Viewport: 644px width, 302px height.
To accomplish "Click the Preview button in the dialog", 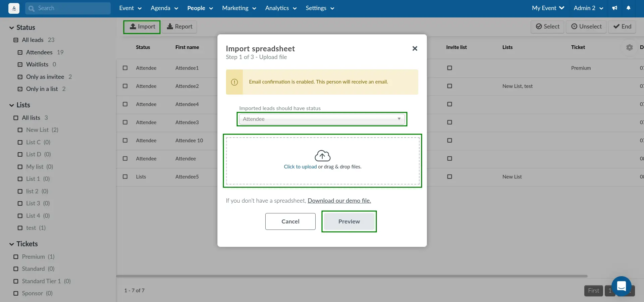I will (349, 221).
